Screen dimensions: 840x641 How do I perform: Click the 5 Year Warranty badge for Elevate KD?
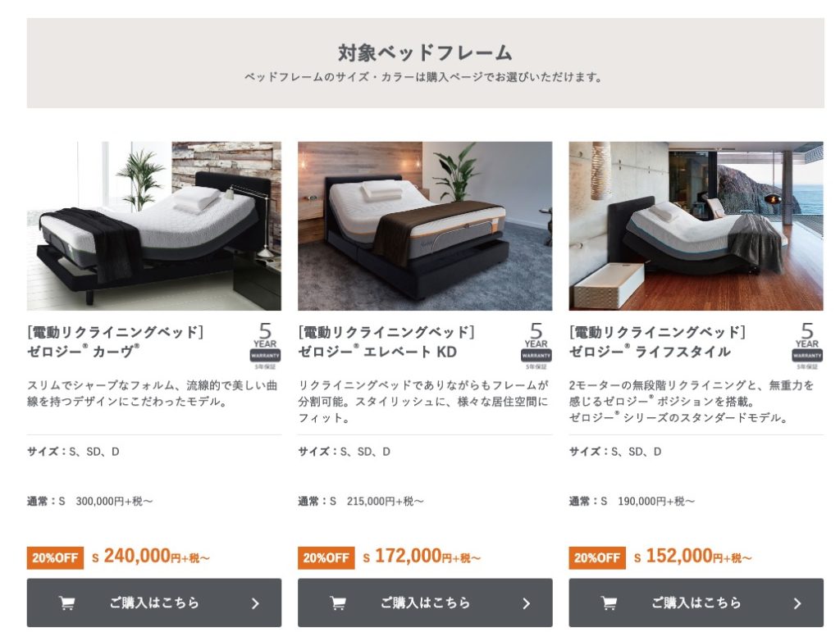click(x=536, y=346)
